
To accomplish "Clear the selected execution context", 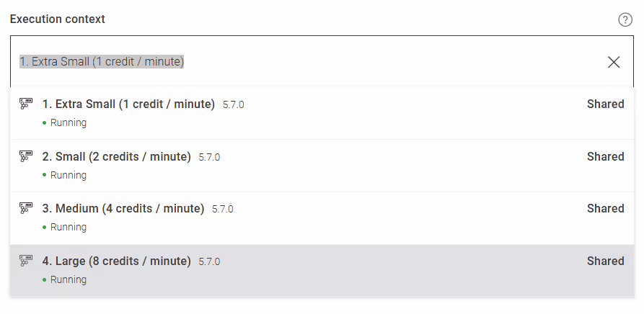I will [x=614, y=62].
